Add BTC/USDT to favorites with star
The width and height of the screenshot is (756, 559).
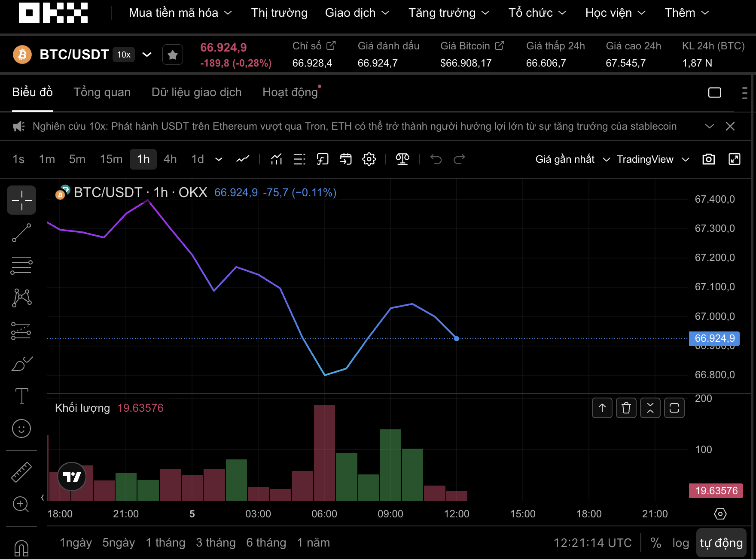pos(173,55)
